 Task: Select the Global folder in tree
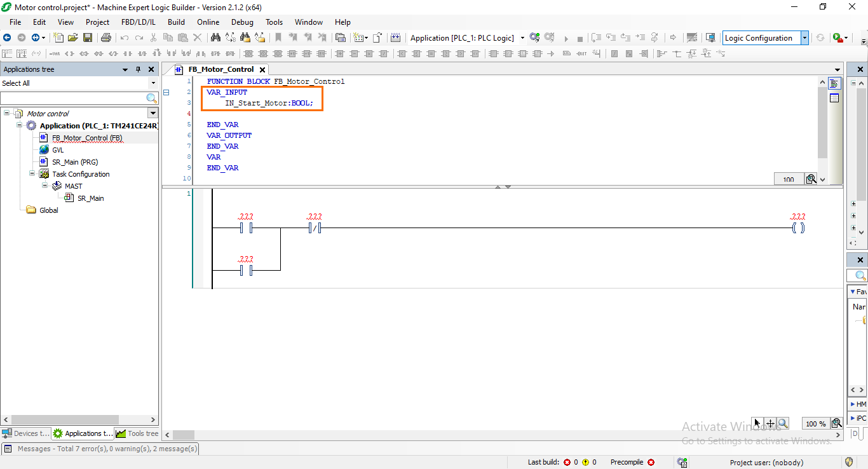[48, 210]
